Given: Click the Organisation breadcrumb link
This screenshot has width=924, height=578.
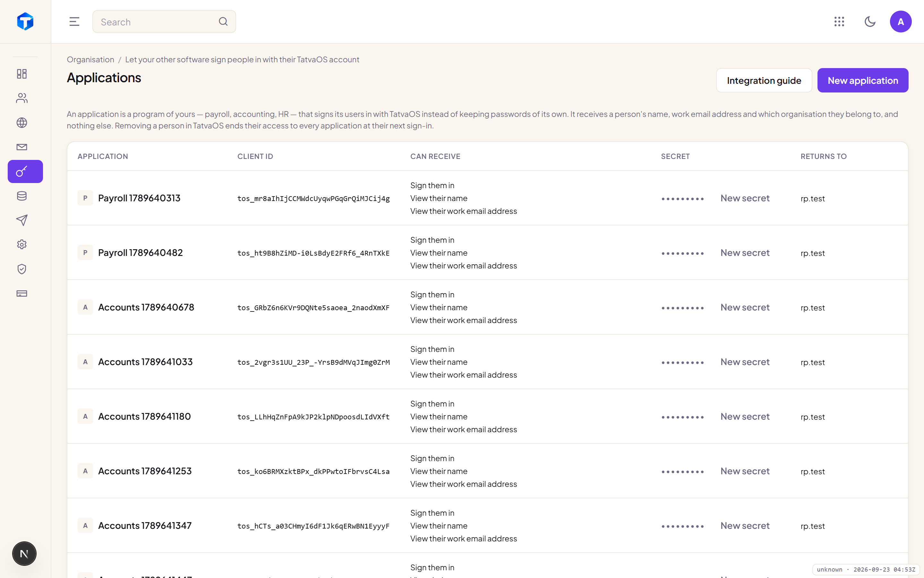Looking at the screenshot, I should click(90, 59).
